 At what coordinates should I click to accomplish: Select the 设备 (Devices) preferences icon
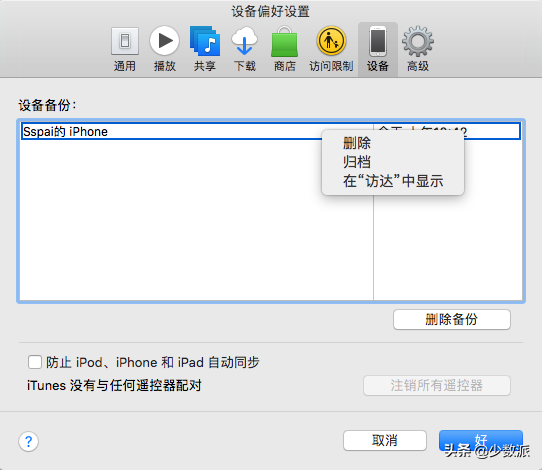[378, 49]
